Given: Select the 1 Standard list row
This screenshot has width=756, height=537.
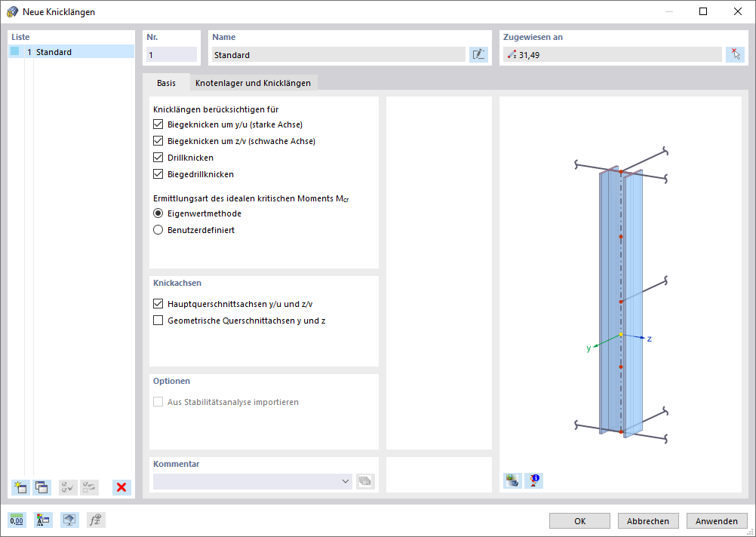Looking at the screenshot, I should [x=72, y=51].
